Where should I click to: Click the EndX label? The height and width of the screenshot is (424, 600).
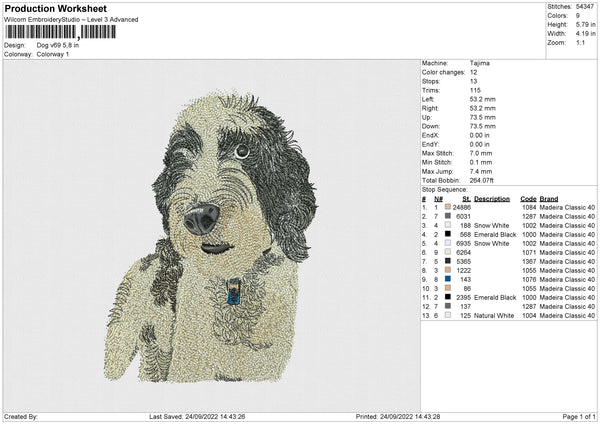[x=430, y=135]
